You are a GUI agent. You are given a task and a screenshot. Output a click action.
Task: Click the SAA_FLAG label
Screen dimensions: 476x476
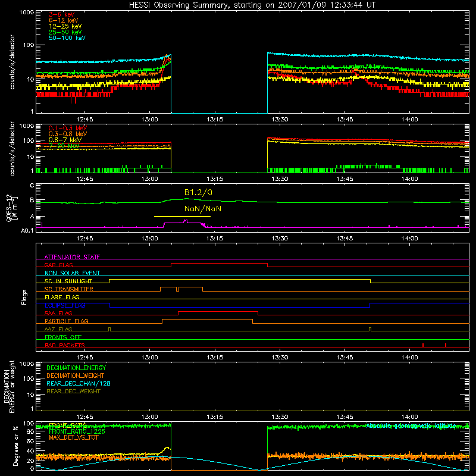pyautogui.click(x=58, y=313)
